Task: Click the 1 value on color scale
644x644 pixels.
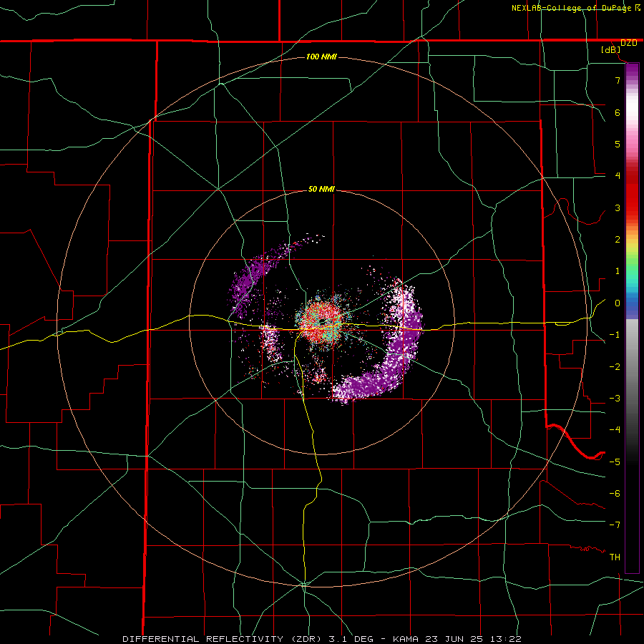Action: 618,271
